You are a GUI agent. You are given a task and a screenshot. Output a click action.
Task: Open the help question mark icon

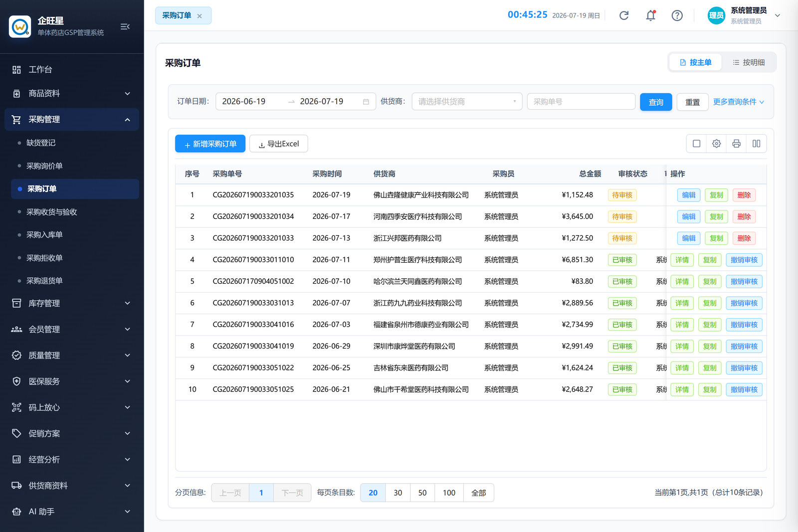677,15
